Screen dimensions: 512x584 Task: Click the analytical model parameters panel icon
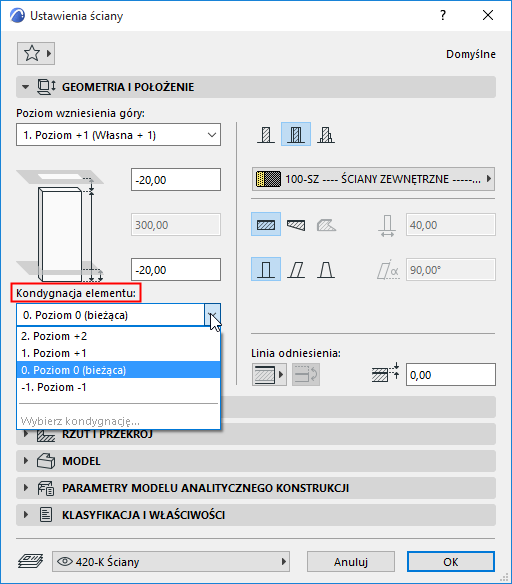pyautogui.click(x=46, y=488)
